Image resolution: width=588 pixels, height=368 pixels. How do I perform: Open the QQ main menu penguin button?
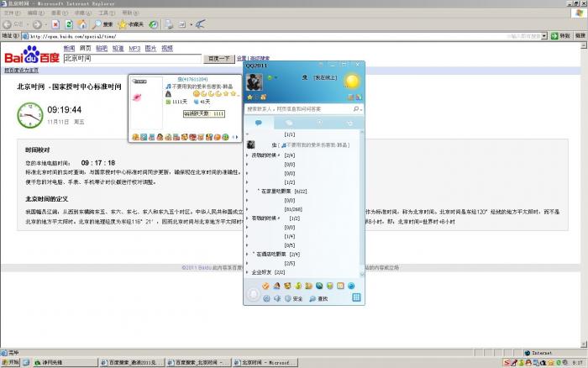click(254, 294)
